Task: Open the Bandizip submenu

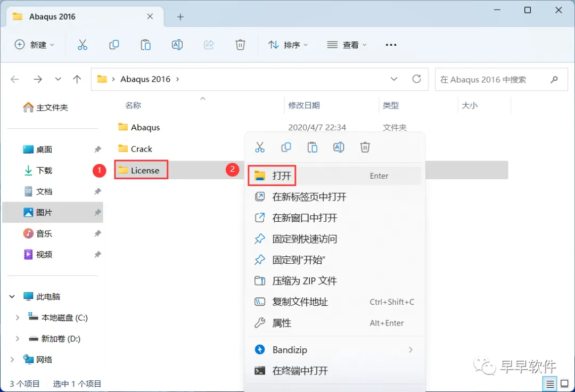Action: tap(334, 350)
